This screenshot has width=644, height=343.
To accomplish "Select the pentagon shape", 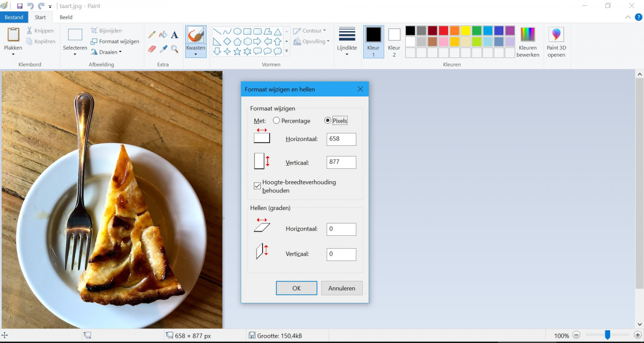I will coord(237,41).
